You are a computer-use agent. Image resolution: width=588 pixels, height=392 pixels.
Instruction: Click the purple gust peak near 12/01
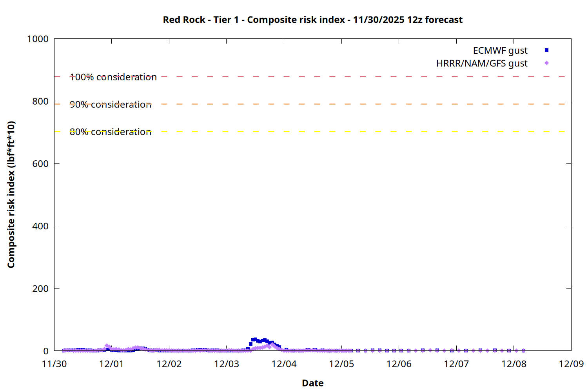[x=107, y=346]
